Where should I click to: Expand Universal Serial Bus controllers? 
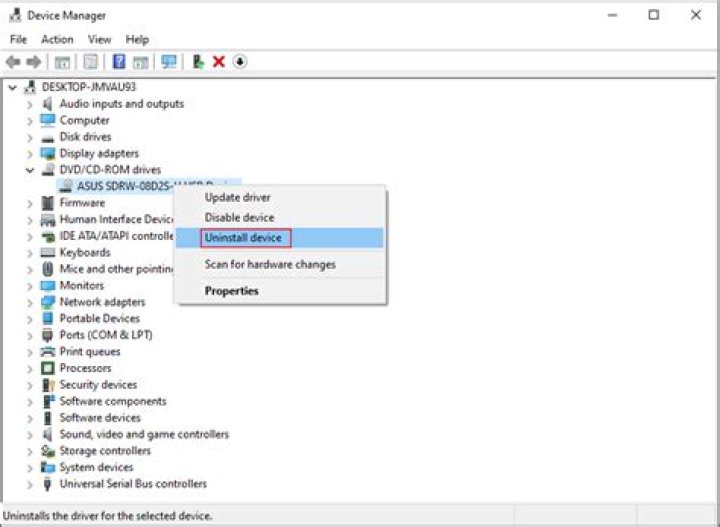(x=30, y=484)
